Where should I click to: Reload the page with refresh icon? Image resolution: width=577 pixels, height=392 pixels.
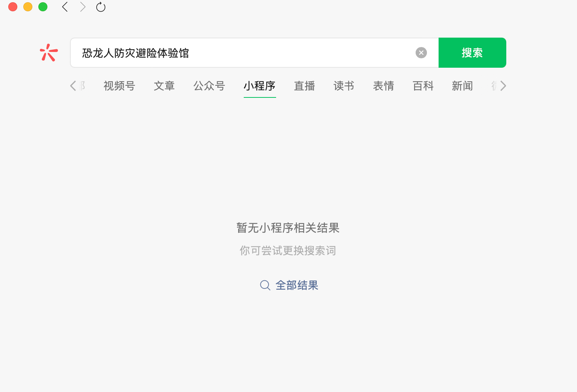[101, 7]
